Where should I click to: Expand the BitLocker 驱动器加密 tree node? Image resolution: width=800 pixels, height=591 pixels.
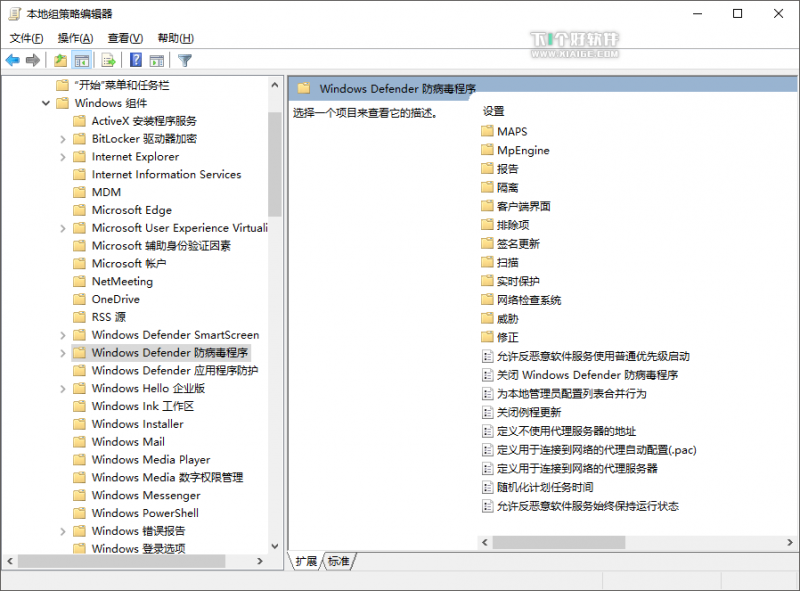point(63,139)
